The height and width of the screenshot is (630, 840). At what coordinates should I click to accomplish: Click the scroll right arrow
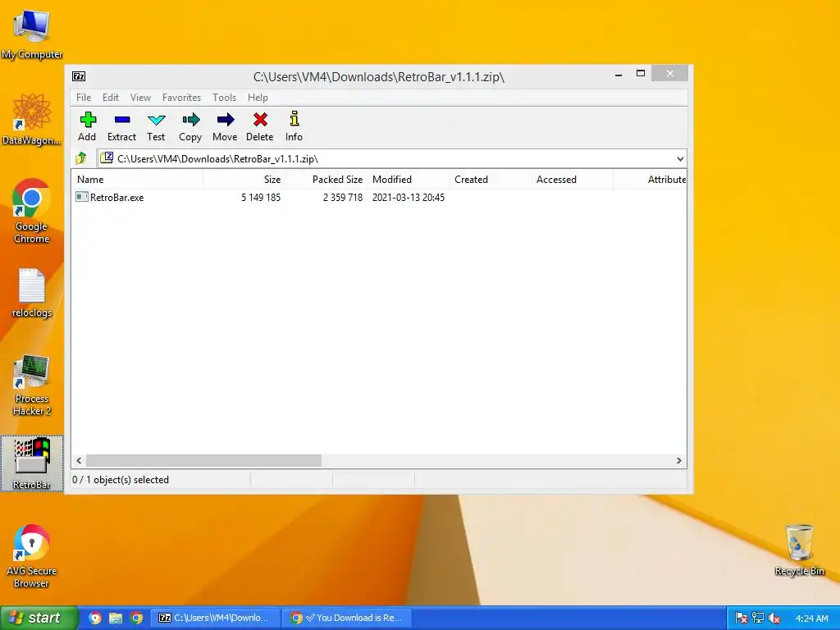click(678, 461)
